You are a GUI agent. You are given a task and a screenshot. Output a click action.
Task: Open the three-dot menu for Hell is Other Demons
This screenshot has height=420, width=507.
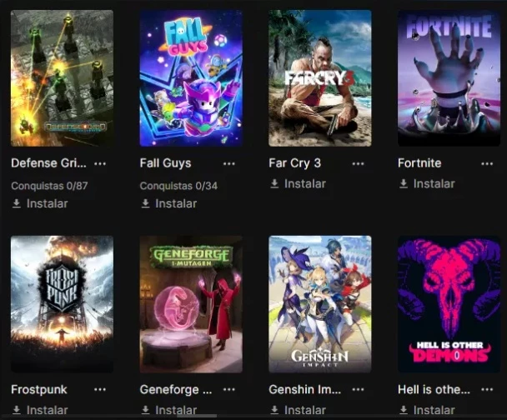pos(487,389)
